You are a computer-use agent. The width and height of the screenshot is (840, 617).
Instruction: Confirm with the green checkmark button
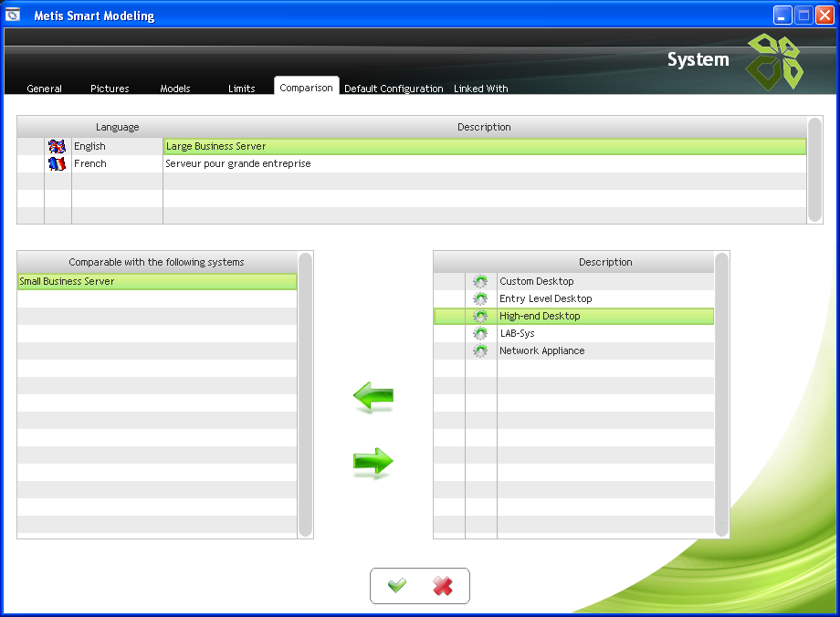point(397,585)
